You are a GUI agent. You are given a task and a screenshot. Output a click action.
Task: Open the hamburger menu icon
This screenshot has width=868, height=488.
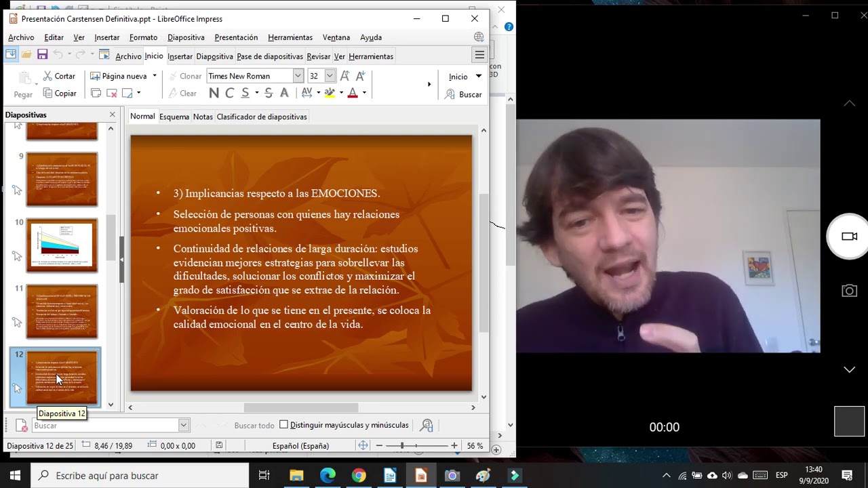point(479,56)
